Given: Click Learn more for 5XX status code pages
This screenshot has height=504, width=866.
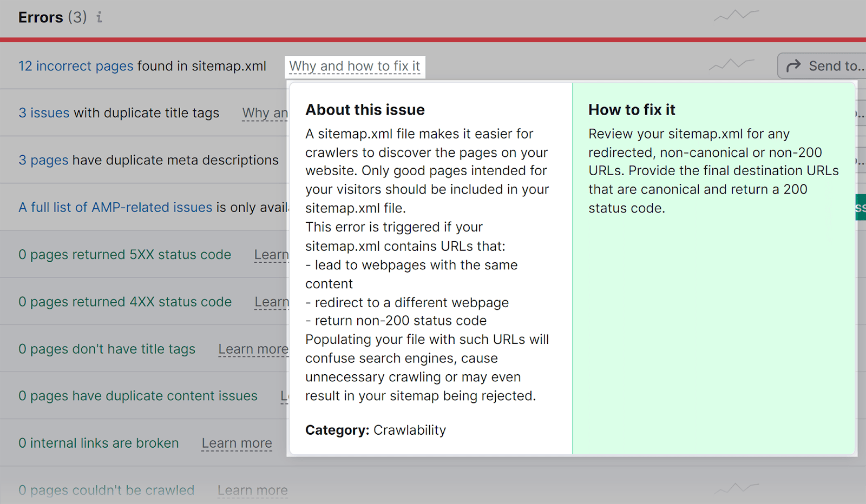Looking at the screenshot, I should point(272,254).
